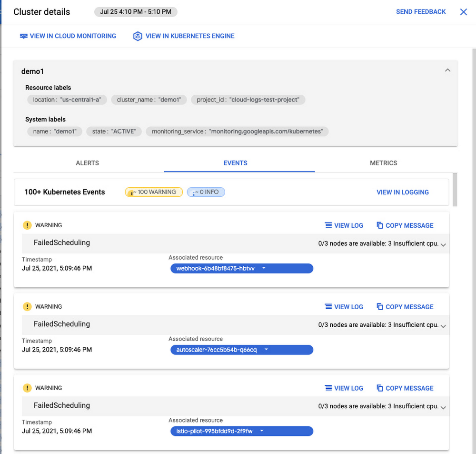Expand the istio-pilot event message chevron

443,407
